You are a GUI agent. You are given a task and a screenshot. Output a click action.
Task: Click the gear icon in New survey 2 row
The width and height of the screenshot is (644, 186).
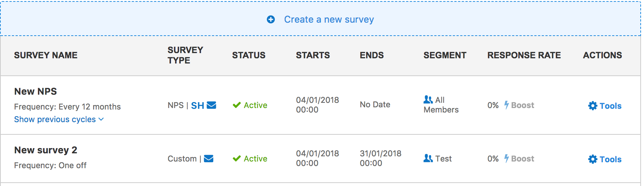(593, 159)
